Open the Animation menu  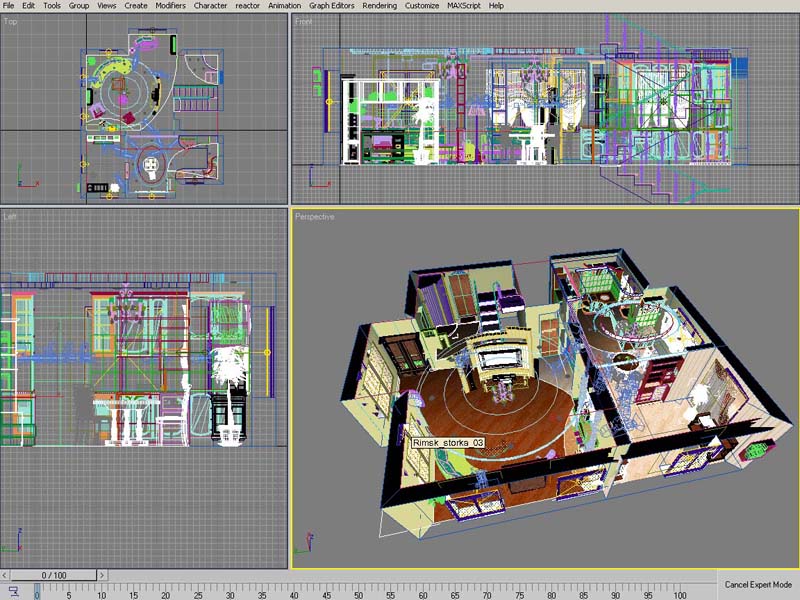pos(284,5)
